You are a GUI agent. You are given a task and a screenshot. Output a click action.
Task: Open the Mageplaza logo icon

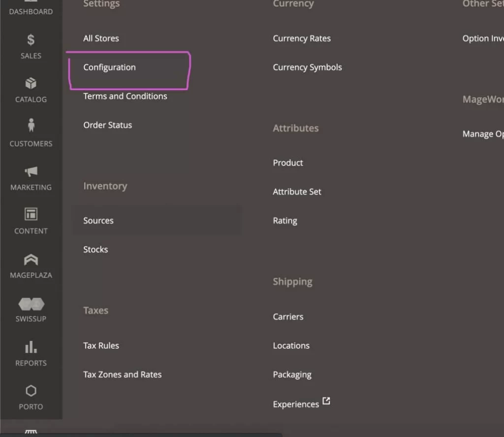click(31, 260)
